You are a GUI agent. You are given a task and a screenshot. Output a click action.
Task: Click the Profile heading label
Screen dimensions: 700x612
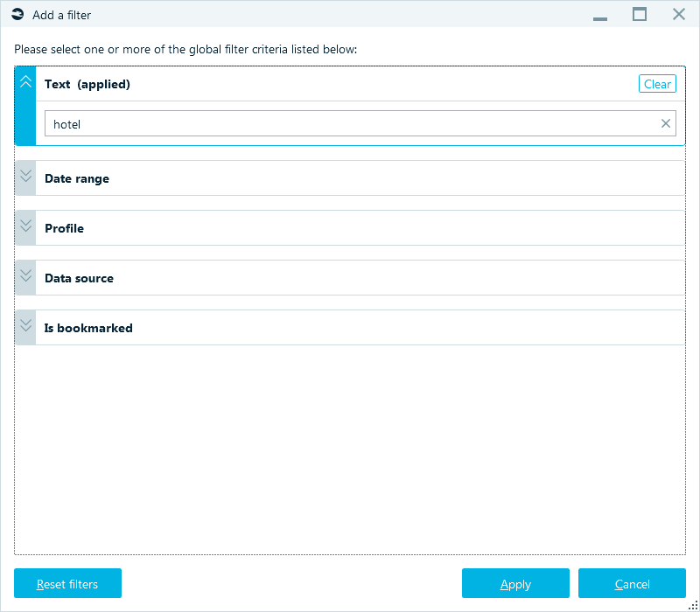[x=64, y=228]
